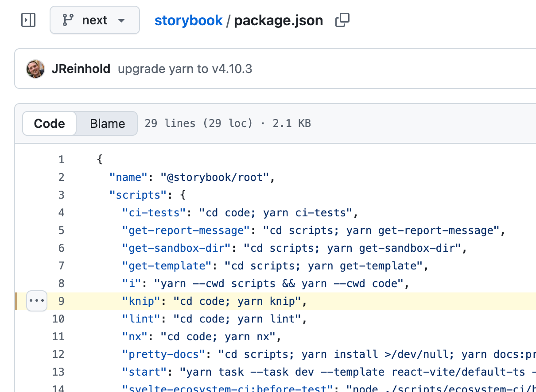
Task: Select line number 13
Action: pyautogui.click(x=58, y=372)
